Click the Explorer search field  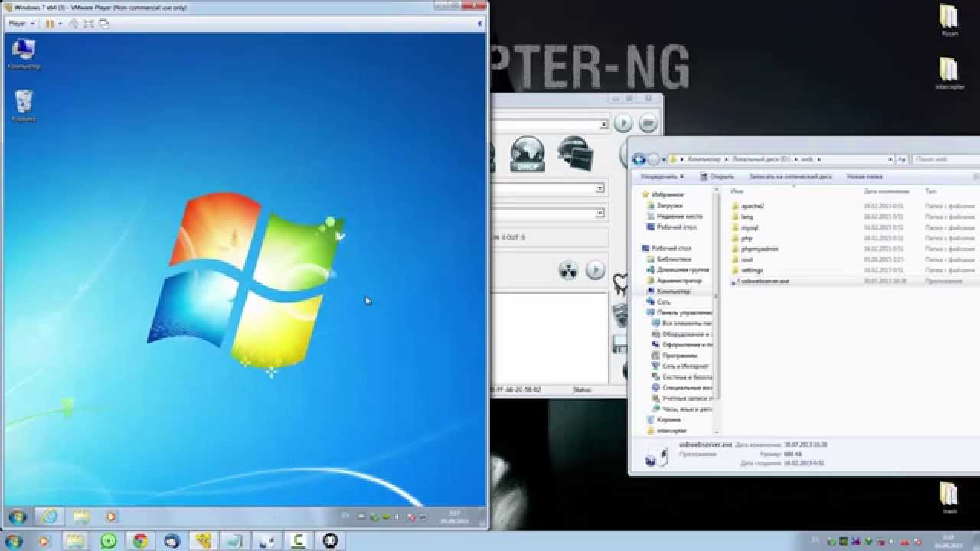click(946, 159)
